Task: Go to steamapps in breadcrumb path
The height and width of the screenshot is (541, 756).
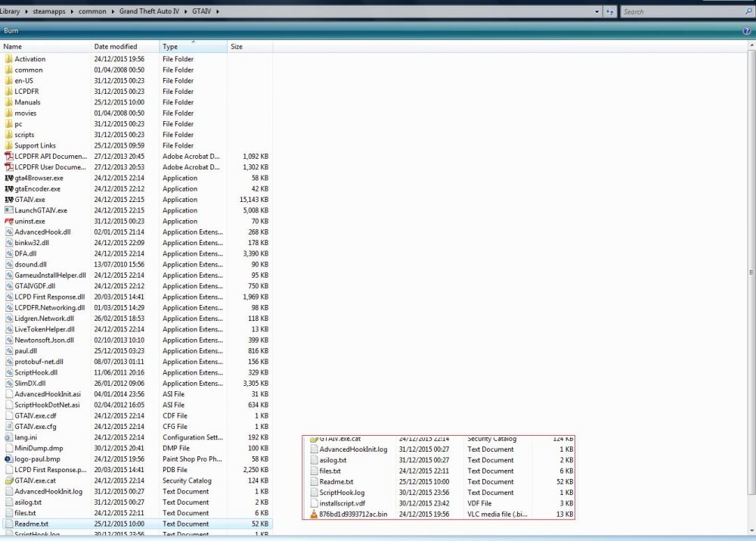Action: pyautogui.click(x=48, y=11)
